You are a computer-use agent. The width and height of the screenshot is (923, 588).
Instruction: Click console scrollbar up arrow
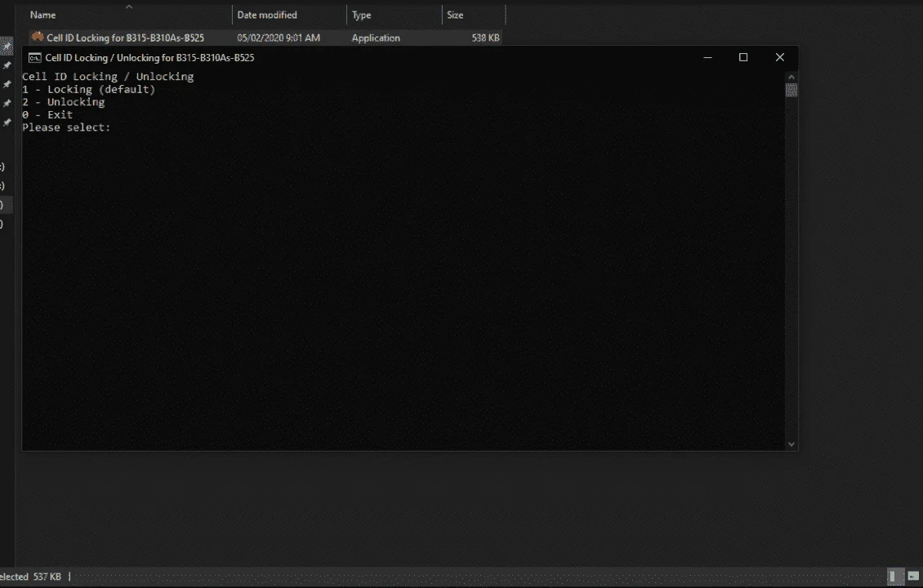pos(791,77)
